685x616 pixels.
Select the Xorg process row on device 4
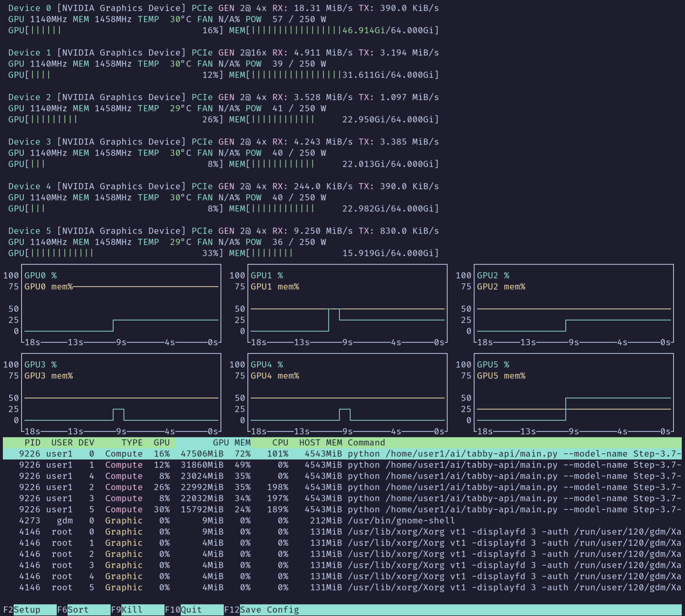(x=342, y=576)
